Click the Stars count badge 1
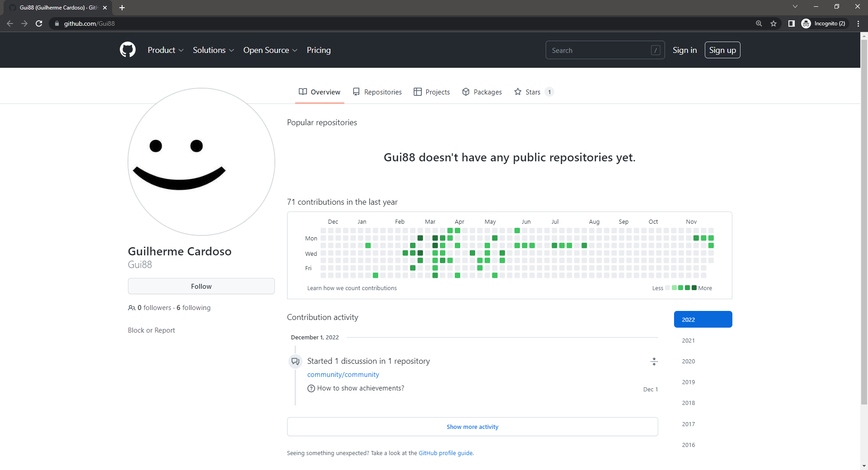This screenshot has width=868, height=470. [x=549, y=92]
